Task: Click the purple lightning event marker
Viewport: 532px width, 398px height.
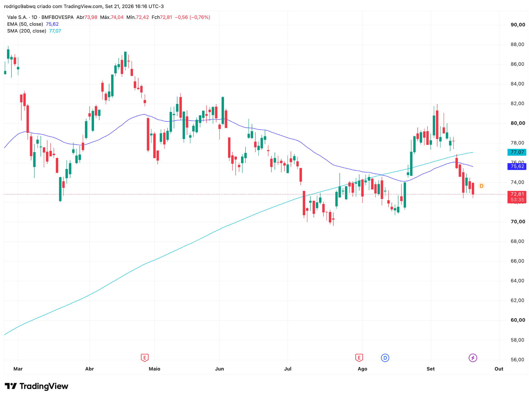Action: click(473, 358)
